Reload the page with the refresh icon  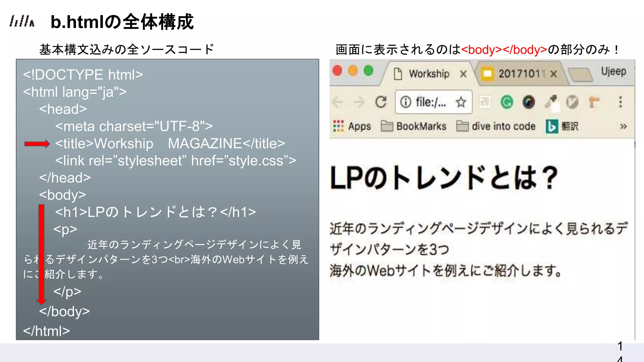(381, 102)
